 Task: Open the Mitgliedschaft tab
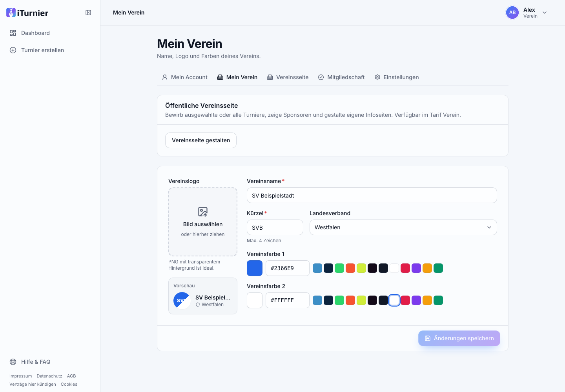click(x=341, y=77)
